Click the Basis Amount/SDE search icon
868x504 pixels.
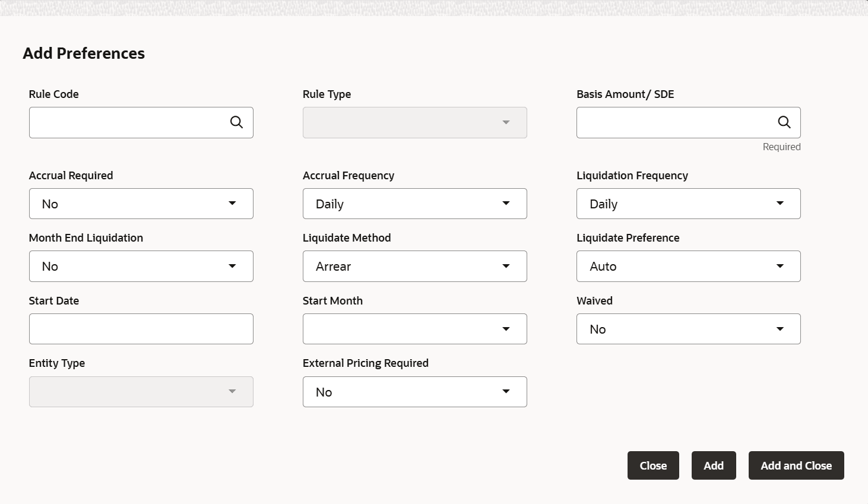click(x=784, y=122)
